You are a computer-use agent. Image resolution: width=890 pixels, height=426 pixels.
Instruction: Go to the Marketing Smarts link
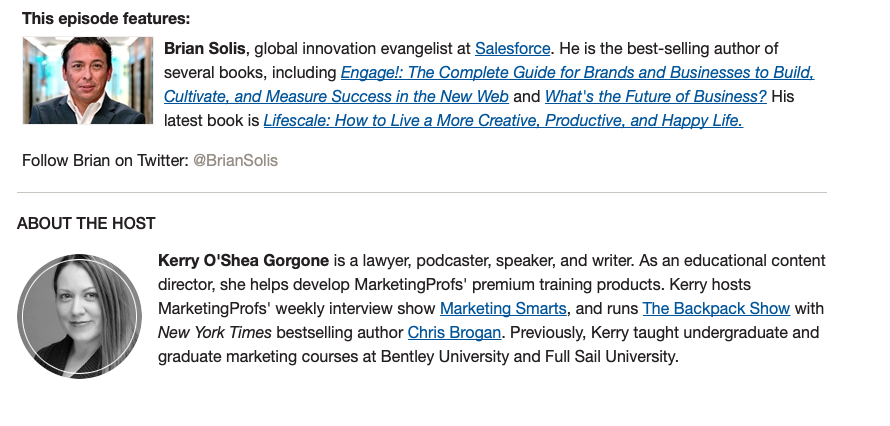(503, 309)
